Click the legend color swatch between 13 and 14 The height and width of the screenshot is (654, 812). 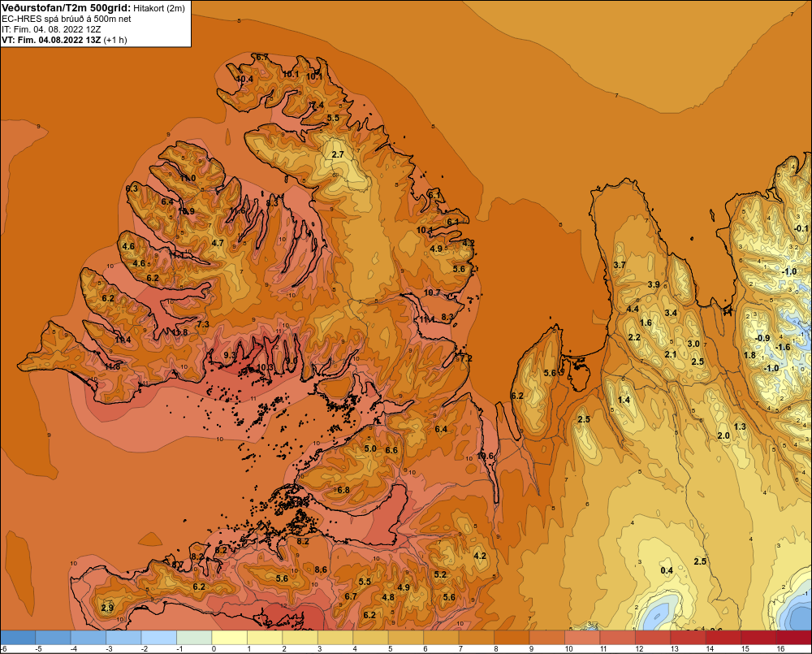[689, 638]
